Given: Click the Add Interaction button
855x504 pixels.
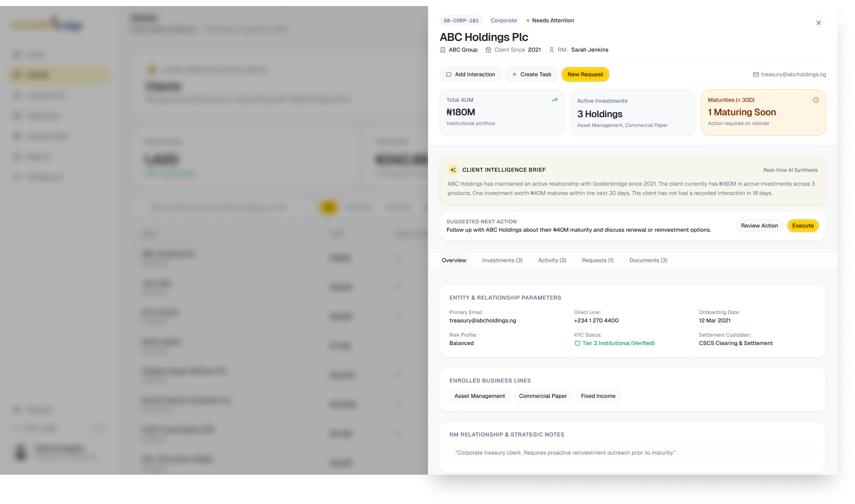Looking at the screenshot, I should [470, 74].
